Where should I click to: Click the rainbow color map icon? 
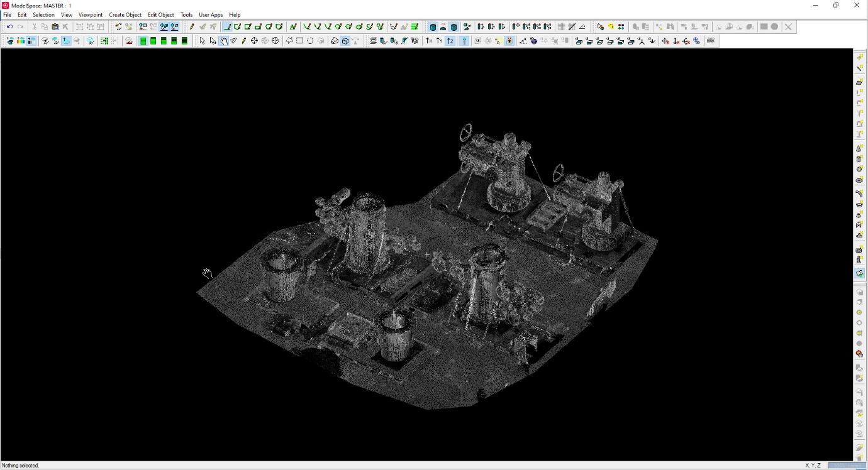(x=21, y=41)
